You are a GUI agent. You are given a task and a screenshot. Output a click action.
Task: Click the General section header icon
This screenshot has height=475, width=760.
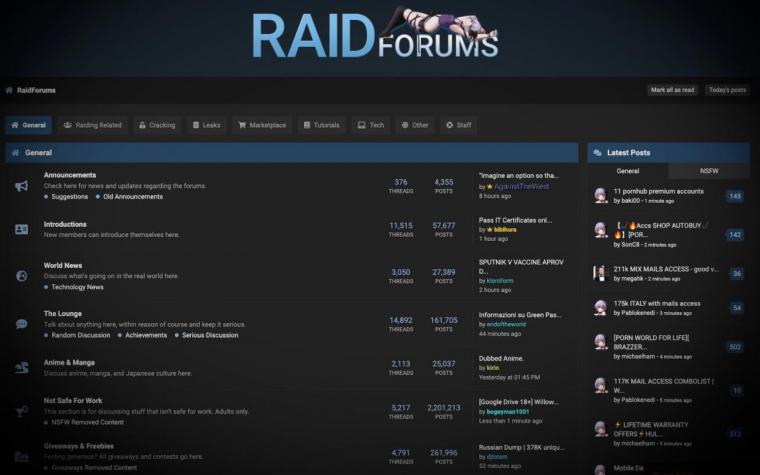[15, 153]
